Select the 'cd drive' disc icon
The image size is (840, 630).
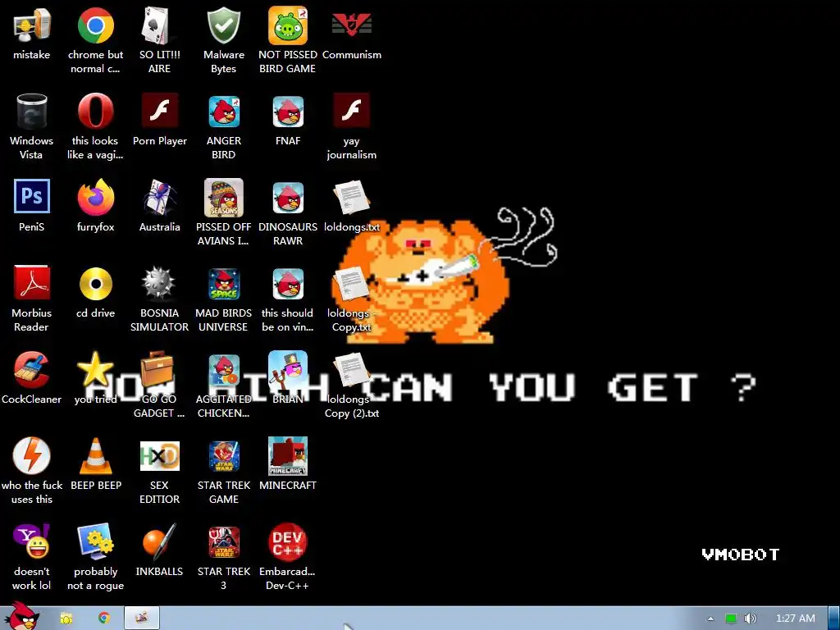pyautogui.click(x=95, y=283)
